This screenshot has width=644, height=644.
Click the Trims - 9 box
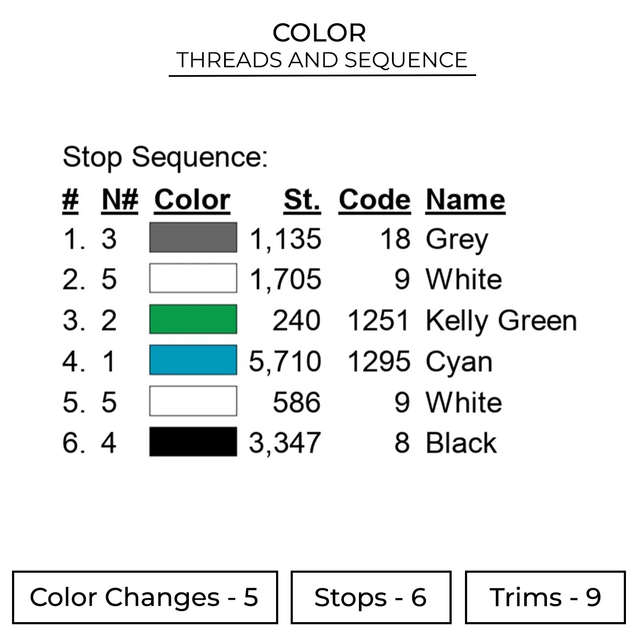(x=545, y=597)
